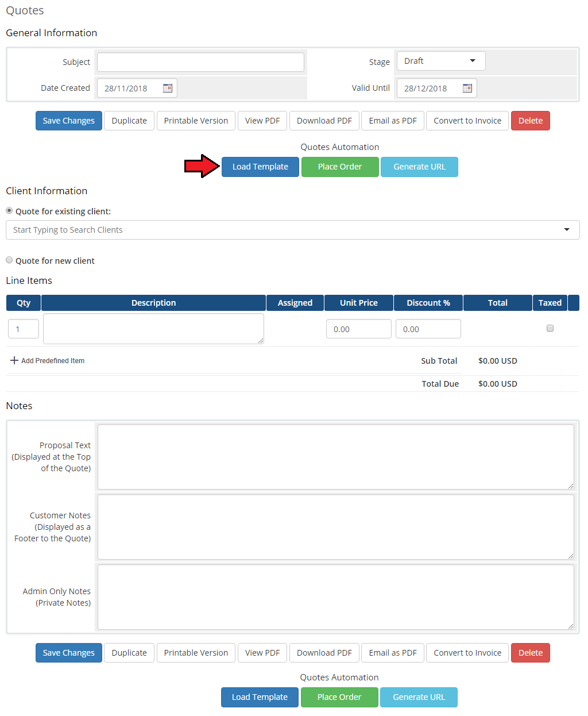The height and width of the screenshot is (716, 588).
Task: Click the bottom Place Order button
Action: (339, 697)
